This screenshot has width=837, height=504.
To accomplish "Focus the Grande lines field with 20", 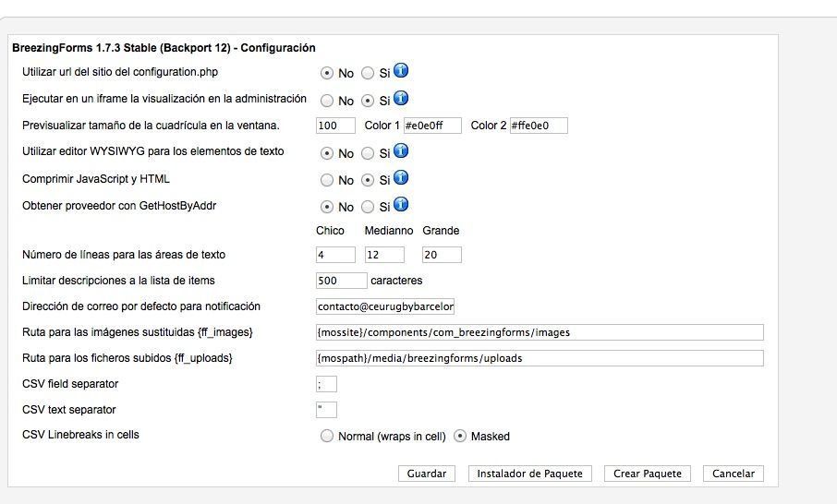I will [x=442, y=255].
